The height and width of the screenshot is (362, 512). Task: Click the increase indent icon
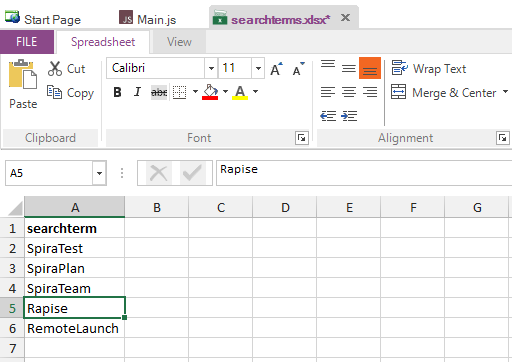tap(349, 116)
